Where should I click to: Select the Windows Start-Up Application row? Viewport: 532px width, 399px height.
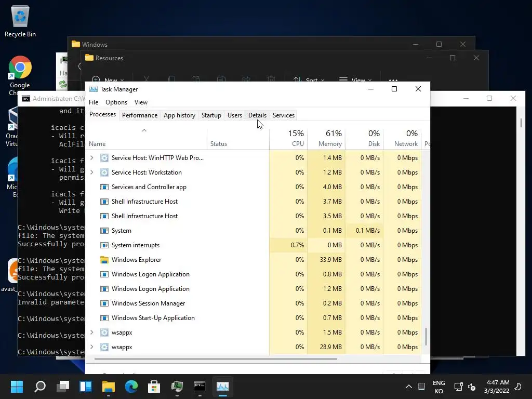click(x=254, y=318)
